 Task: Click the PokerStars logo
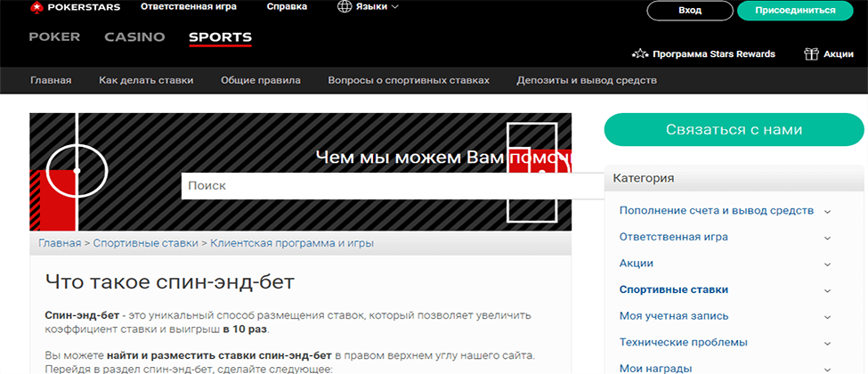pos(75,7)
